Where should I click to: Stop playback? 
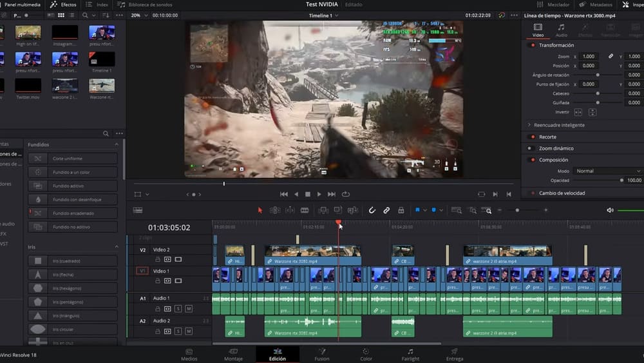[x=308, y=194]
